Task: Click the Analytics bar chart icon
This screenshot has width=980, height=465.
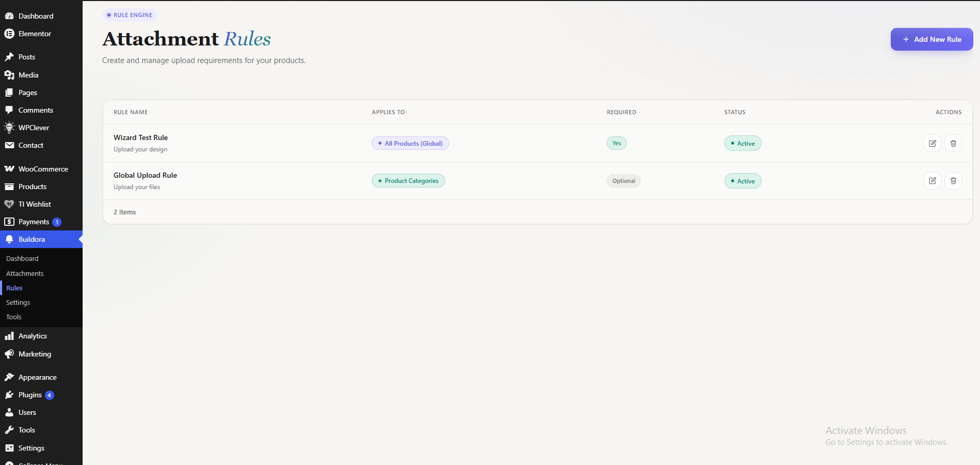Action: click(9, 336)
